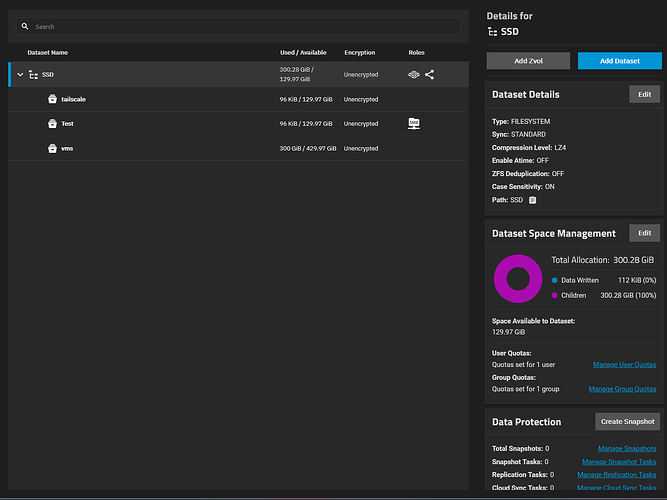Viewport: 667px width, 500px height.
Task: Open Manage Snapshot Tasks link
Action: pyautogui.click(x=619, y=462)
